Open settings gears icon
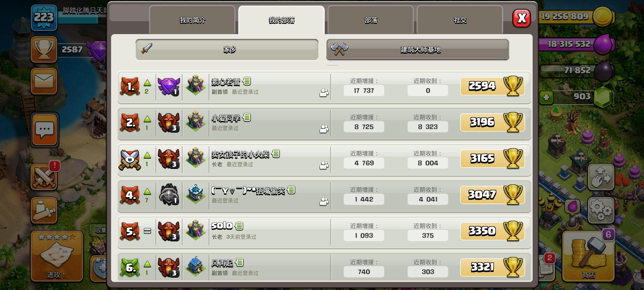 [x=601, y=211]
